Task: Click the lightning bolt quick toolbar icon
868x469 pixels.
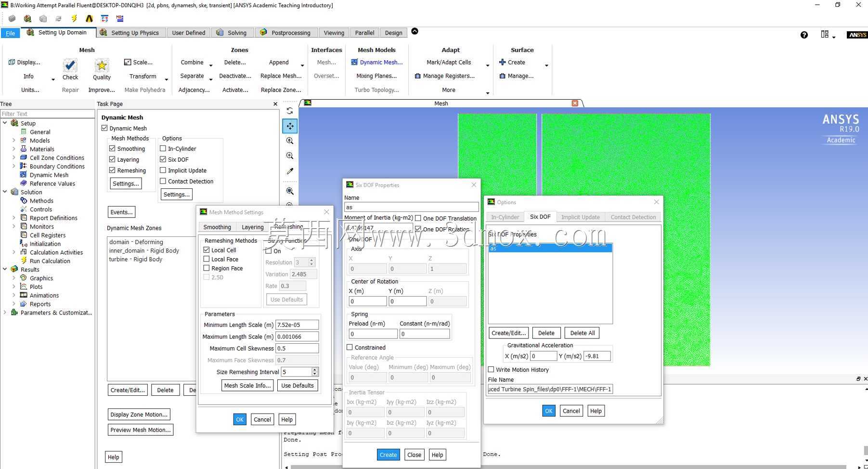Action: tap(74, 18)
